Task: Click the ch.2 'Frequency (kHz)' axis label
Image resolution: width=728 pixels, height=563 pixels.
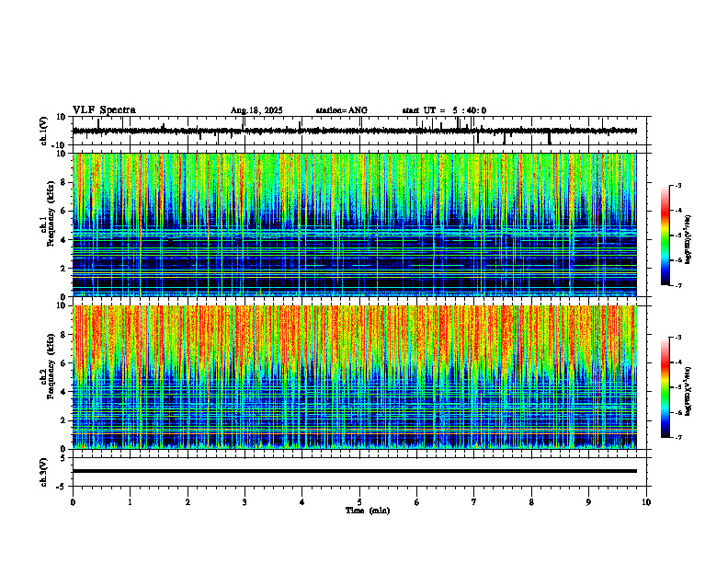Action: (x=51, y=365)
